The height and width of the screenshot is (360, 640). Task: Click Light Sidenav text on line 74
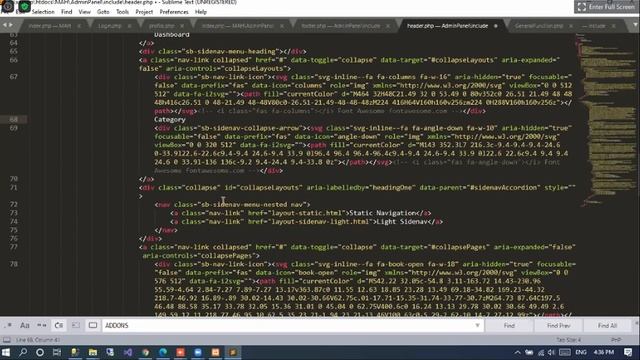pyautogui.click(x=401, y=221)
